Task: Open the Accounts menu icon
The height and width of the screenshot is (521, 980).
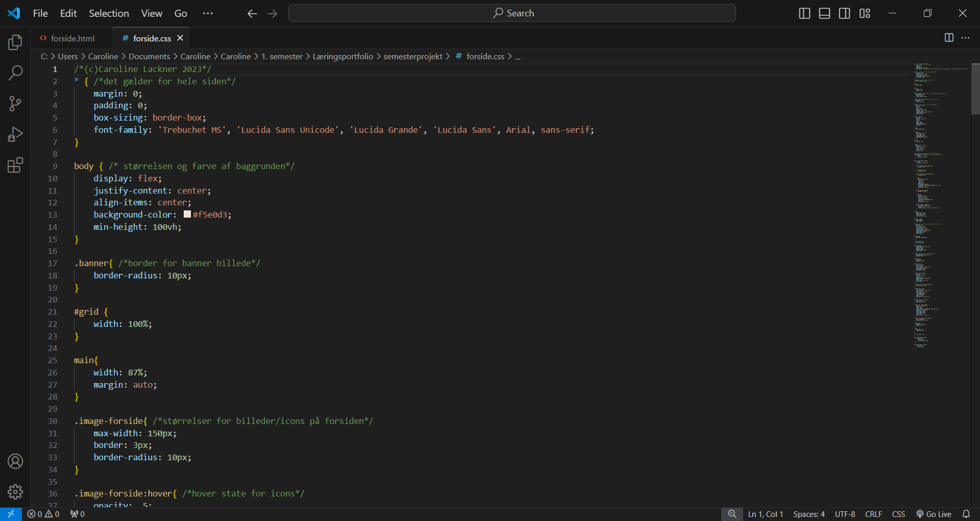Action: (x=15, y=461)
